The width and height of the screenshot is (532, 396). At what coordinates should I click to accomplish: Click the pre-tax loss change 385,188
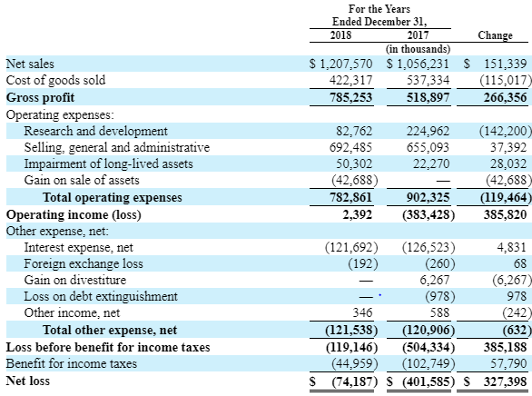[505, 348]
